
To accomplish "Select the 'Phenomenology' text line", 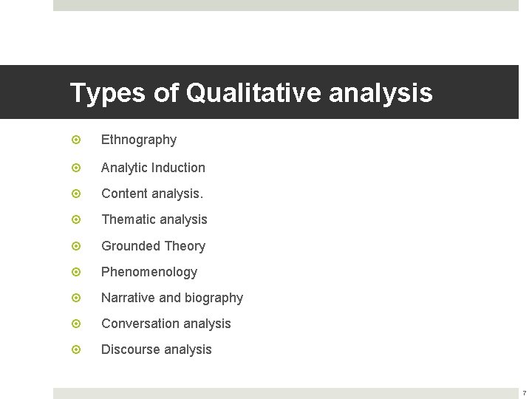I will [x=149, y=272].
